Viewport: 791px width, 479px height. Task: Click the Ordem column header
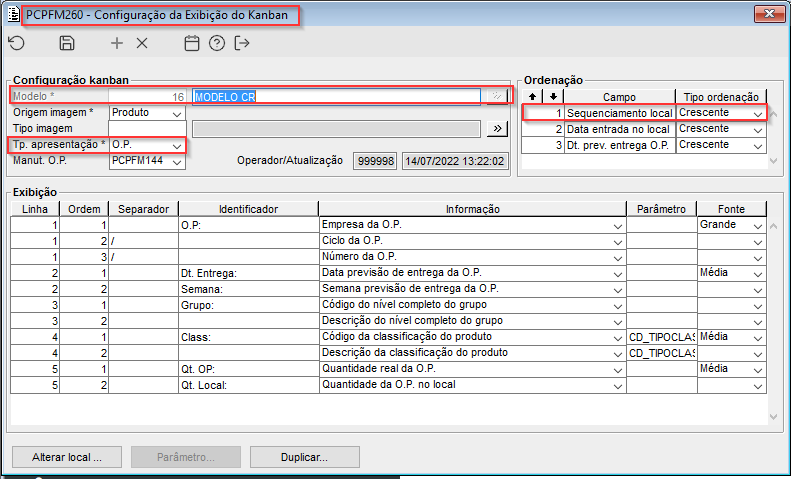tap(84, 209)
